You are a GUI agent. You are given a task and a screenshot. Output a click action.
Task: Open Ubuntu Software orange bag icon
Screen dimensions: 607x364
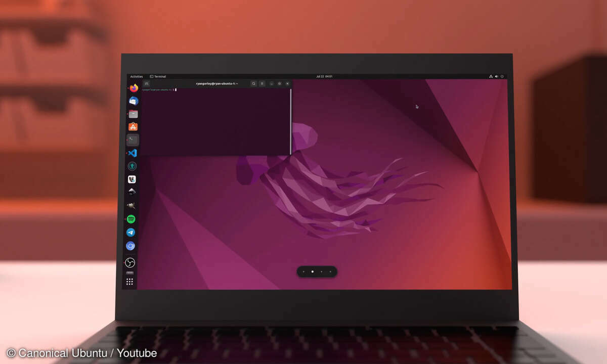(x=133, y=126)
